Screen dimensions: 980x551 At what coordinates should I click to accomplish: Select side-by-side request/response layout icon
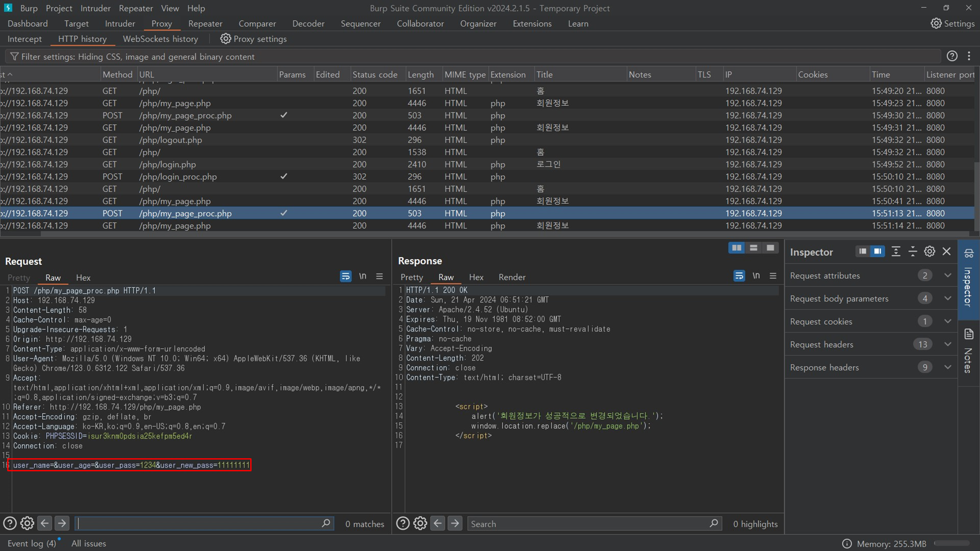(737, 248)
